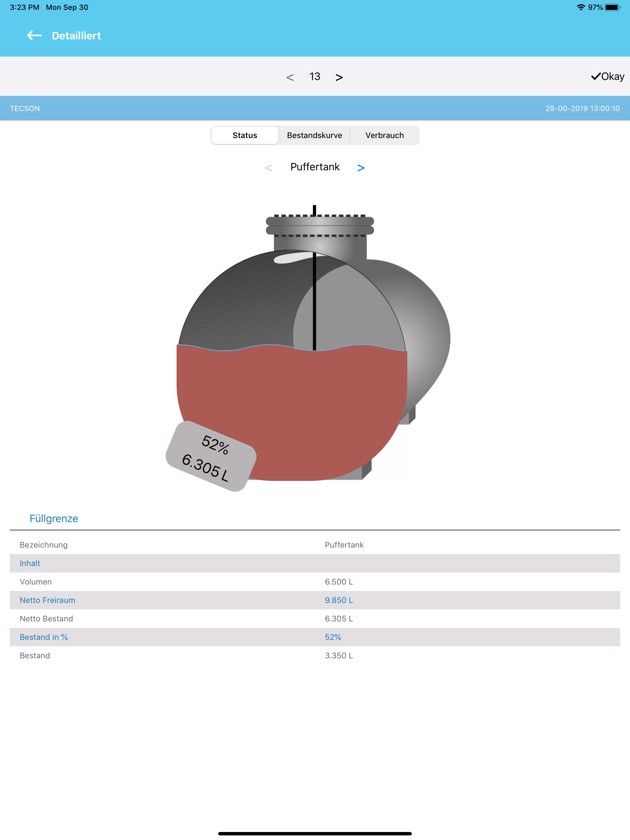Tap the back arrow next to Detailliert
Viewport: 630px width, 840px height.
pyautogui.click(x=34, y=36)
